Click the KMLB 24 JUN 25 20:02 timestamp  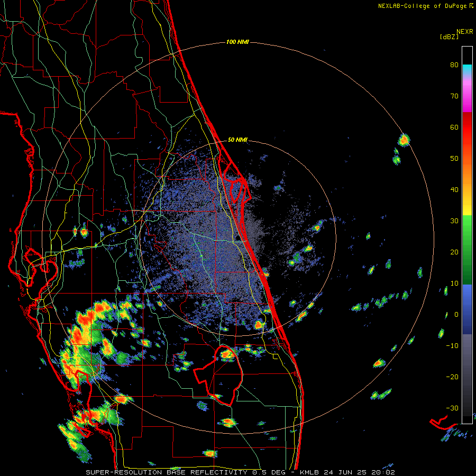(x=347, y=472)
